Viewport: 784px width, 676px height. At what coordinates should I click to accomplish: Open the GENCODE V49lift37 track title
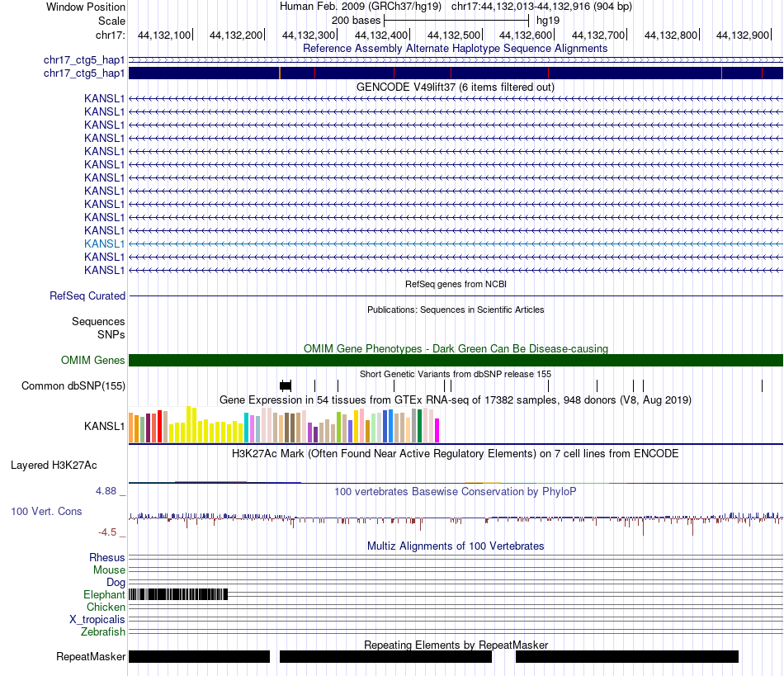(x=455, y=87)
